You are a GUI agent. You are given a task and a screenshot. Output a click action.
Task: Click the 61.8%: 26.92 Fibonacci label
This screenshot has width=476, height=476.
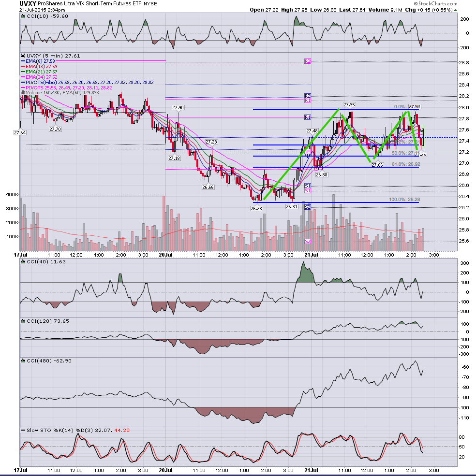(x=406, y=164)
